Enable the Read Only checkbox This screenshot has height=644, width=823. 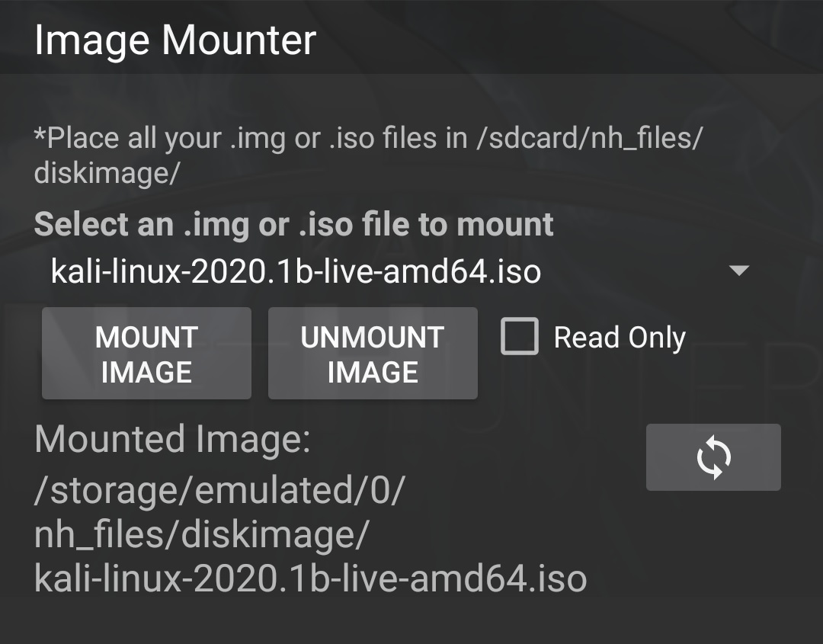tap(519, 337)
